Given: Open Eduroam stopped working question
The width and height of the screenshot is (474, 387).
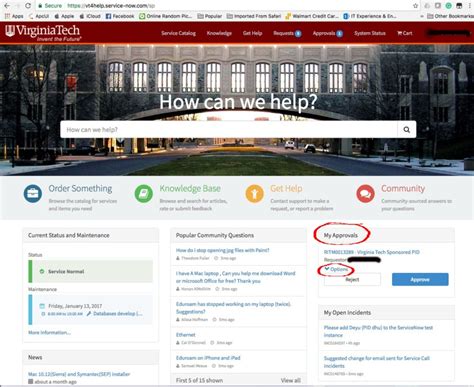Looking at the screenshot, I should click(x=233, y=308).
